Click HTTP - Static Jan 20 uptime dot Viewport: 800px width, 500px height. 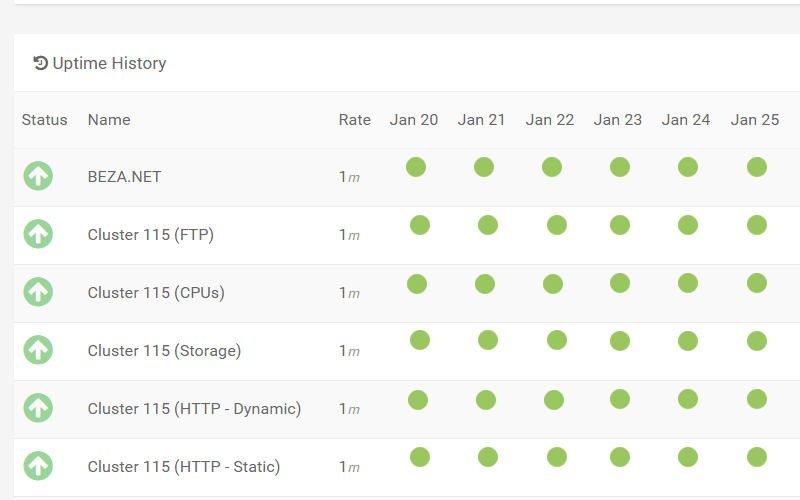pos(420,457)
